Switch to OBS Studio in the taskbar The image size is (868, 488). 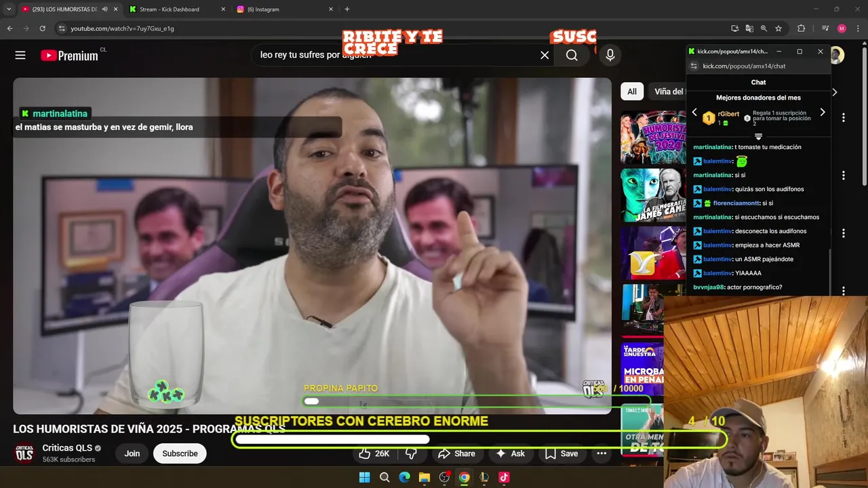click(444, 477)
